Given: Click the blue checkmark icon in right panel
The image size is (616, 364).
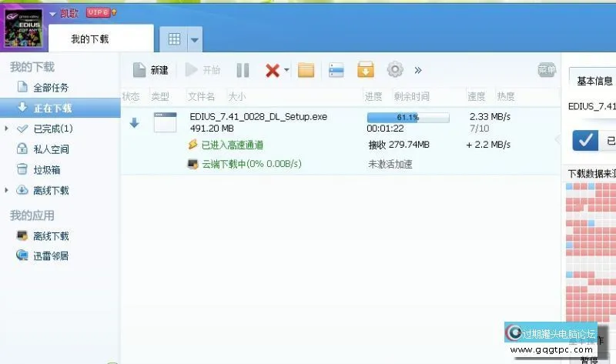Looking at the screenshot, I should [x=585, y=140].
